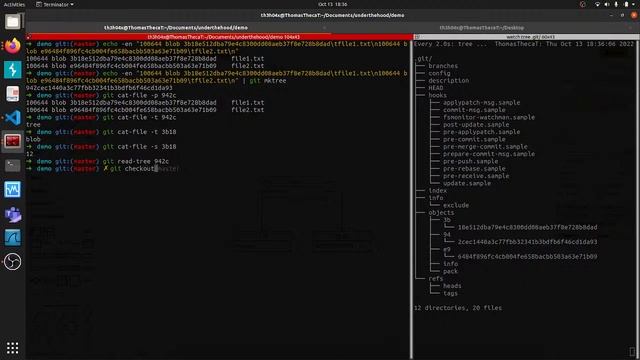Click 'update.sample' in tree listing
This screenshot has width=640, height=360.
coord(467,183)
